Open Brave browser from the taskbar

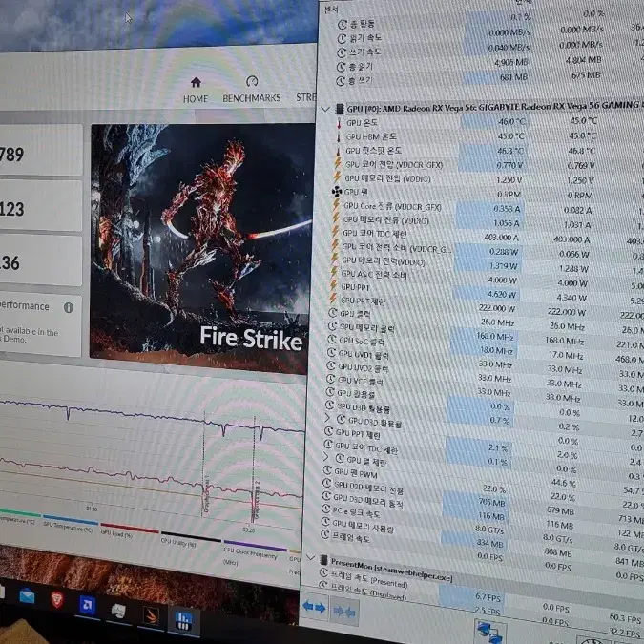[56, 600]
